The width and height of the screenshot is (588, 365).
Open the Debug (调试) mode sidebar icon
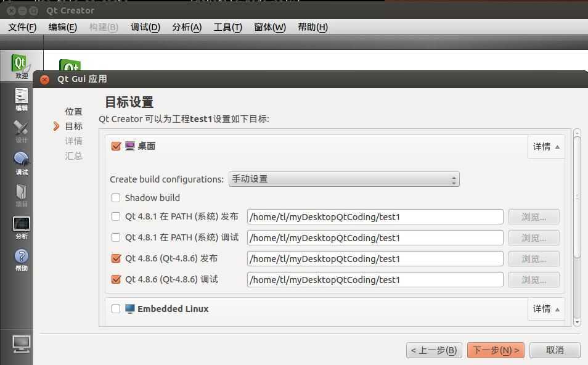[x=22, y=163]
